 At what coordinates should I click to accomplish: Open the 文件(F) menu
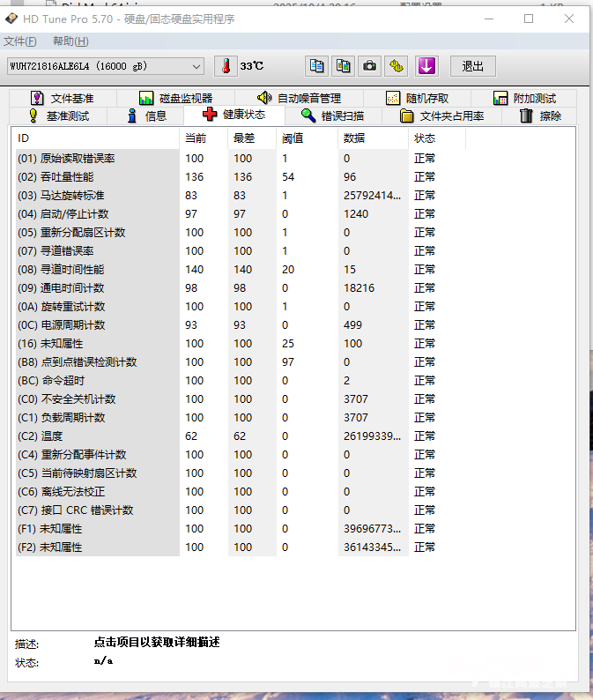point(20,41)
